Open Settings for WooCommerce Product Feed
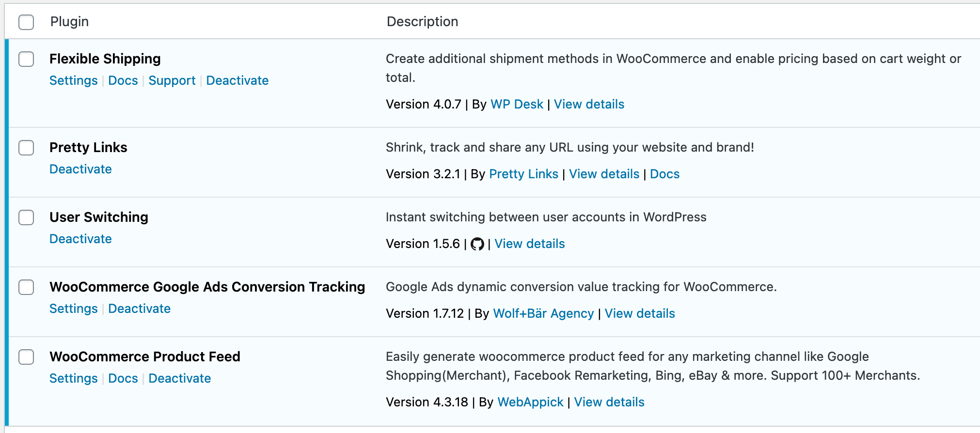This screenshot has width=980, height=433. (74, 378)
